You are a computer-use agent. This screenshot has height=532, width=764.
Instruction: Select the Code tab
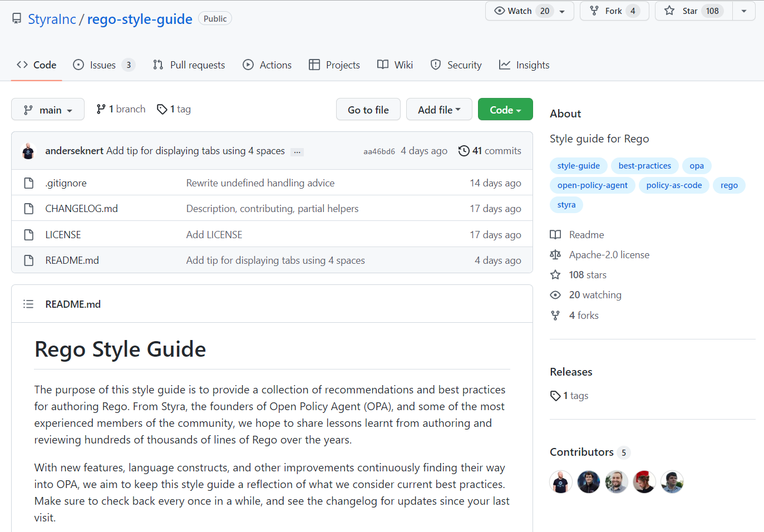(37, 65)
